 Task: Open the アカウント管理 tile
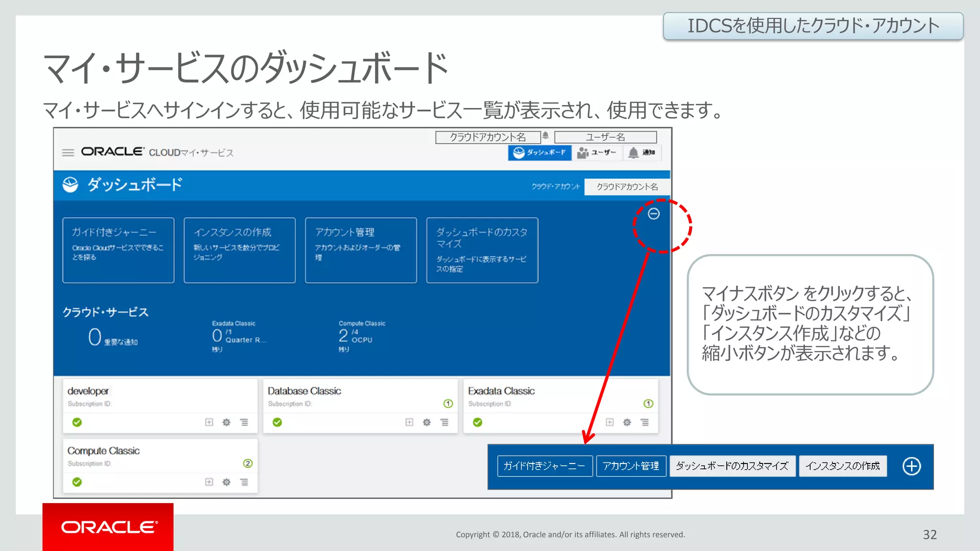pos(361,250)
